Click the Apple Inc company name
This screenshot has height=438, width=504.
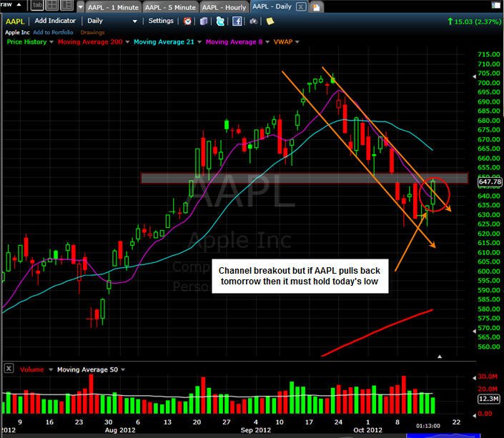point(17,32)
